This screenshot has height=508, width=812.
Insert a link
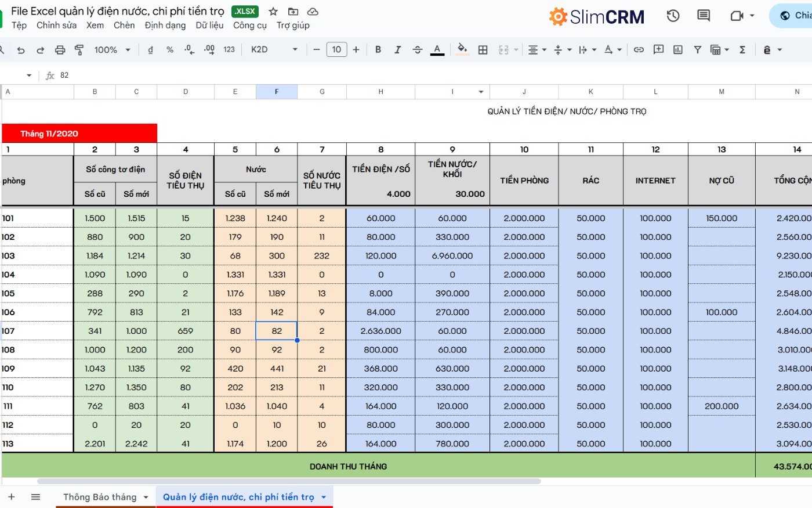click(x=638, y=49)
